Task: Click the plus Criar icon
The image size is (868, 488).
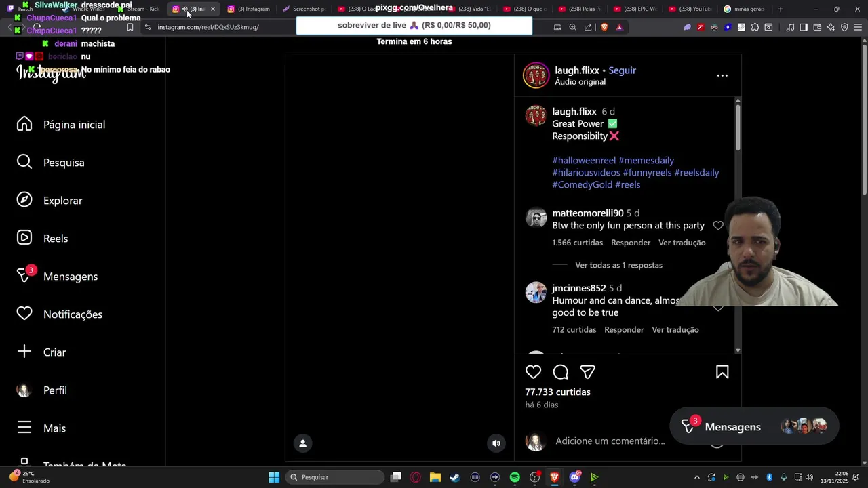Action: pos(24,352)
